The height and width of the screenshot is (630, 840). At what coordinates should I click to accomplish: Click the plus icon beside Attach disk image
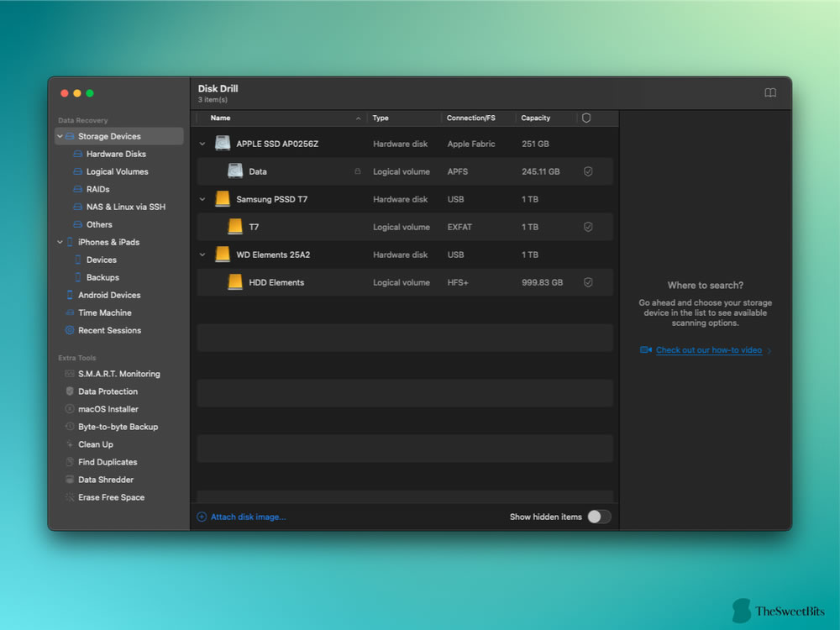click(202, 517)
